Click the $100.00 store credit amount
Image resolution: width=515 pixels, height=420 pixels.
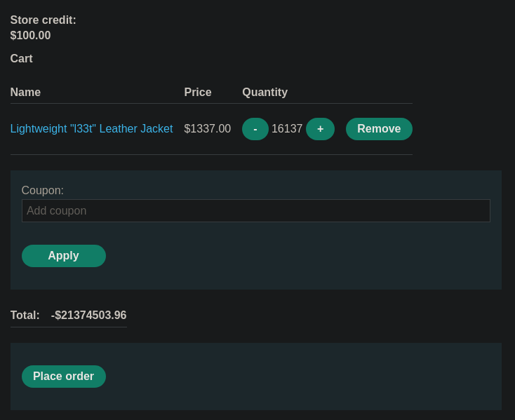(x=31, y=36)
